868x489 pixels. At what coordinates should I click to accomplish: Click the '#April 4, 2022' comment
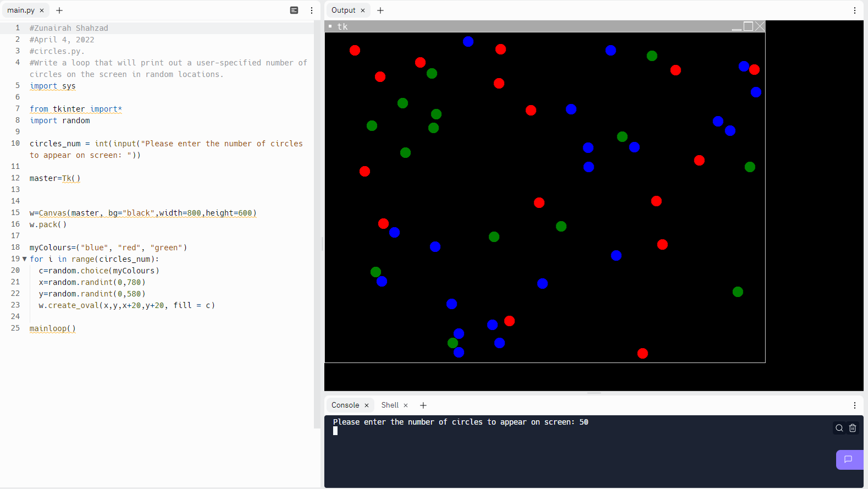tap(62, 40)
